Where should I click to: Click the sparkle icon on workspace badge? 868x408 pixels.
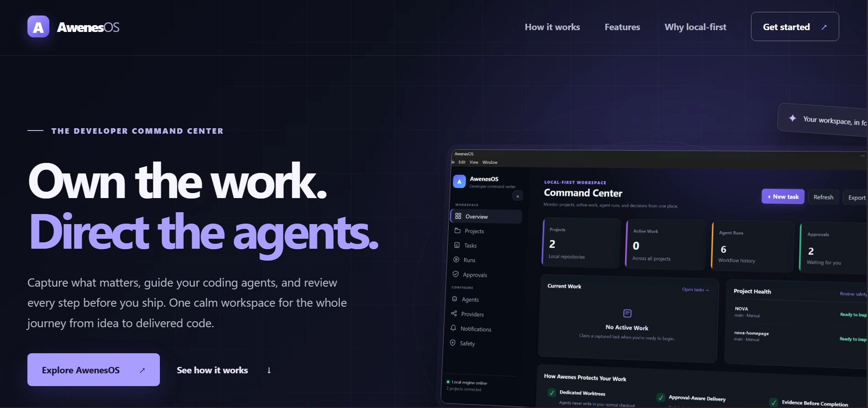793,118
